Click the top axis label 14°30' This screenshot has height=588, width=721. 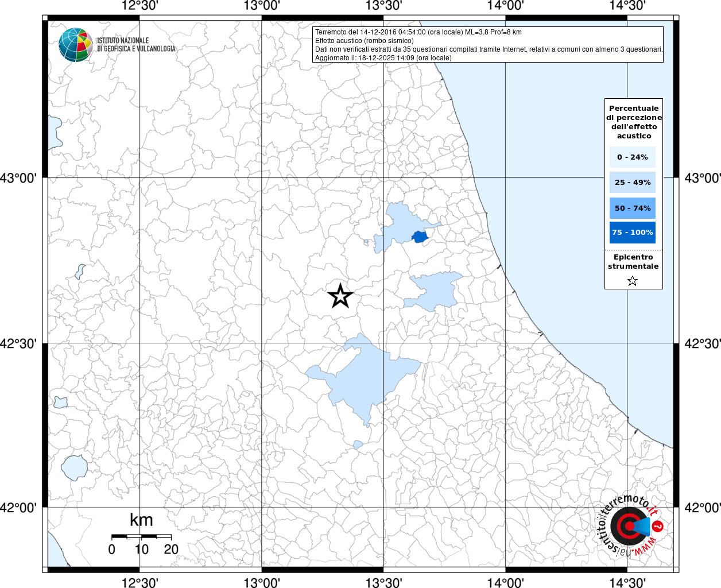627,6
